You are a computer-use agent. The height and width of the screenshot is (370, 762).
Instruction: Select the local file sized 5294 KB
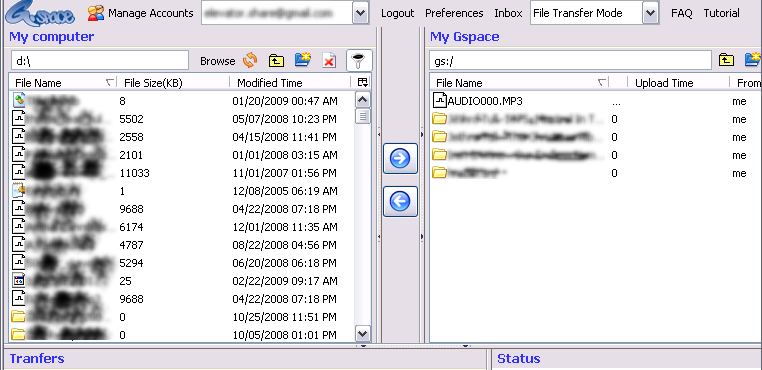[182, 263]
